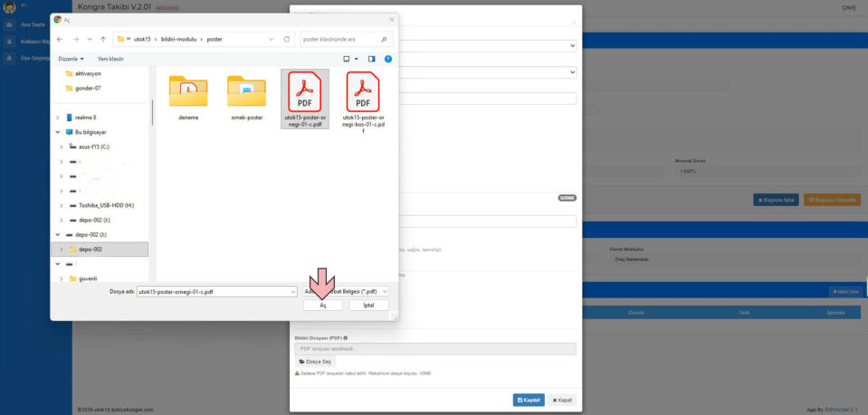Click the back navigation arrow
The height and width of the screenshot is (415, 868).
[62, 40]
